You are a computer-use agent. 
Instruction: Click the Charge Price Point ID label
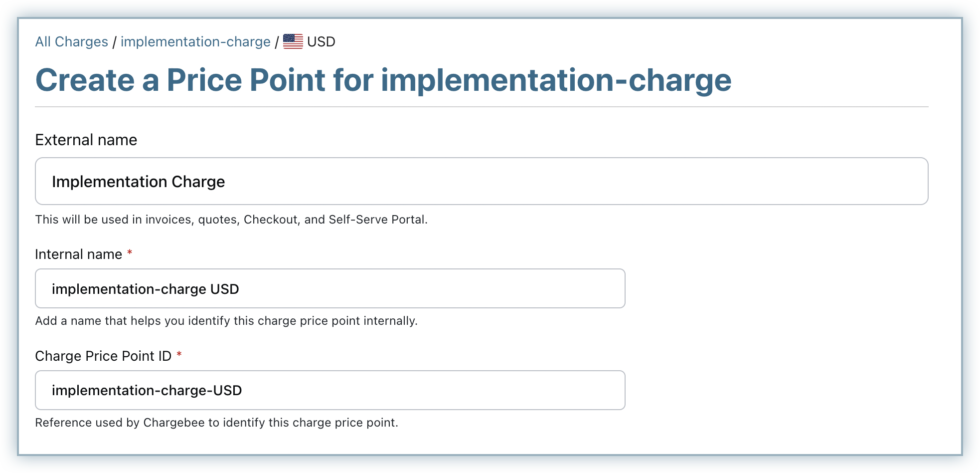[103, 356]
